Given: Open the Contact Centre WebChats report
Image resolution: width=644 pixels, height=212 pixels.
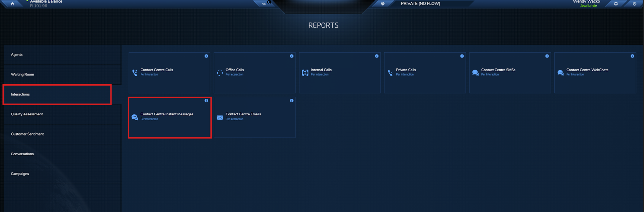Looking at the screenshot, I should coord(595,73).
